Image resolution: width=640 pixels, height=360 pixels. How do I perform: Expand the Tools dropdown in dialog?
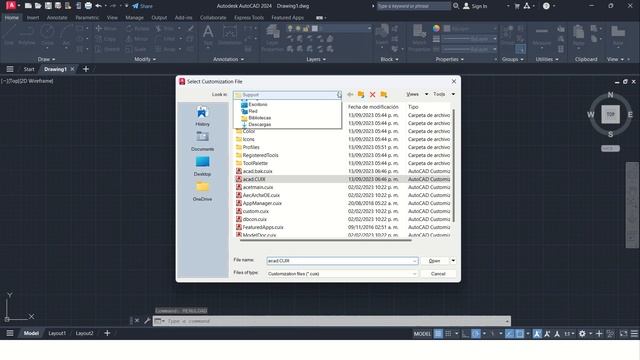tap(453, 94)
